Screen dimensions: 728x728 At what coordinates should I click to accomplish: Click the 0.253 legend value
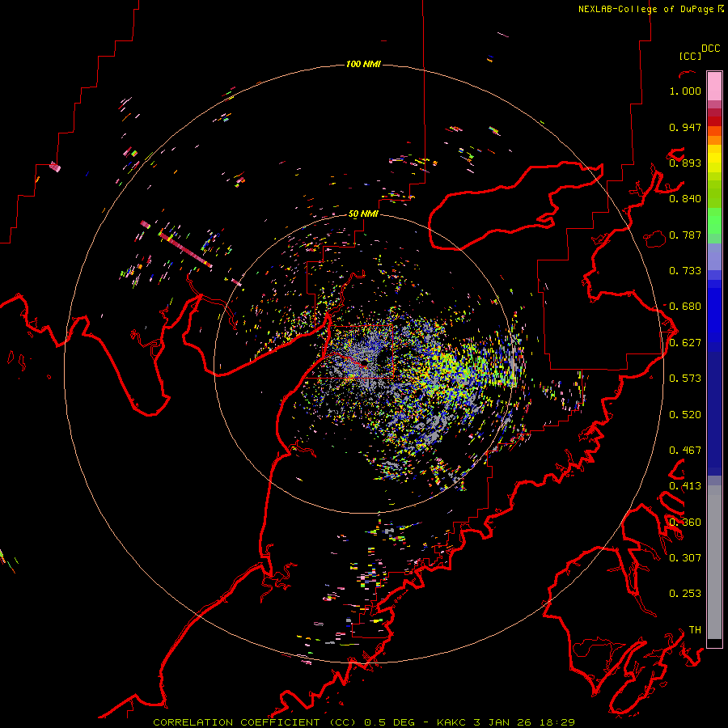pyautogui.click(x=685, y=594)
